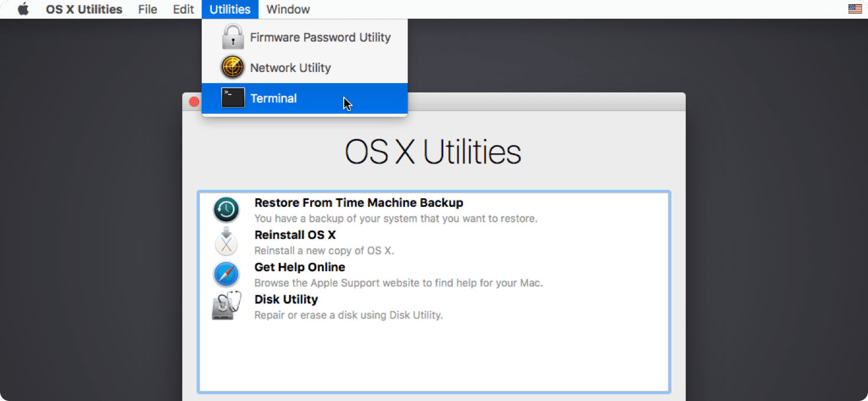This screenshot has height=401, width=868.
Task: Open the Edit menu
Action: click(183, 9)
